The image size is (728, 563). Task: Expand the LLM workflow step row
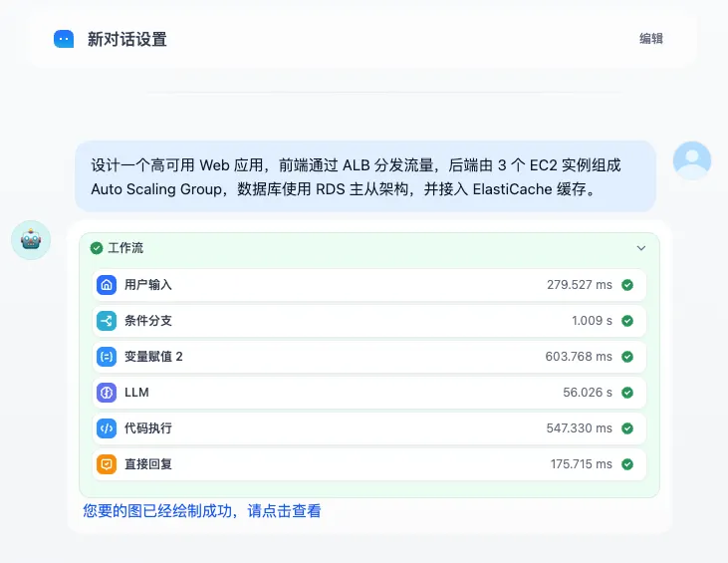coord(368,393)
